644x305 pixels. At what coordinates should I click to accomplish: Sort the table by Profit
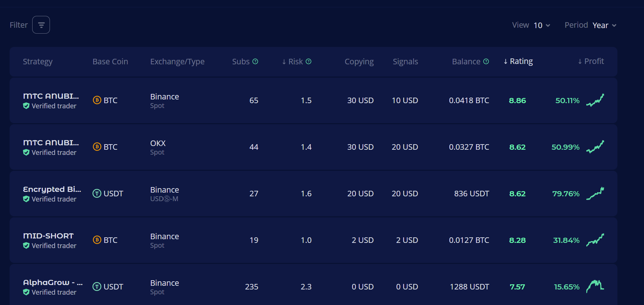pos(591,61)
